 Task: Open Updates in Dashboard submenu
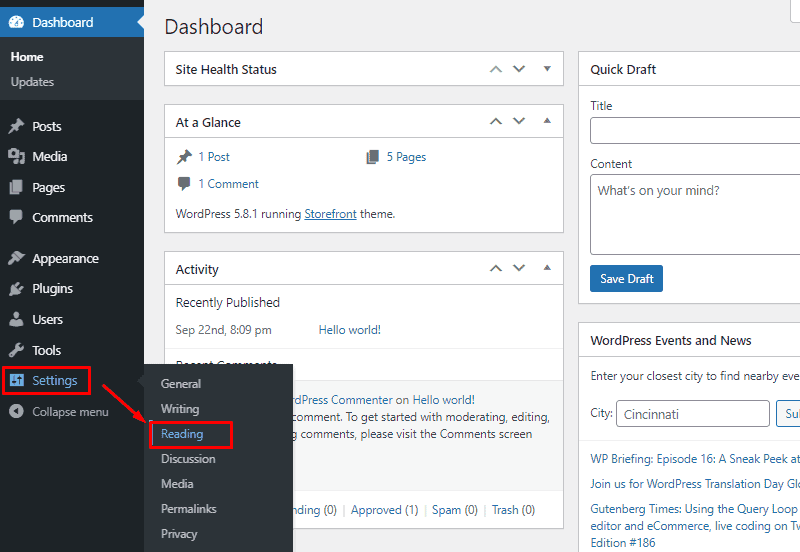click(x=32, y=82)
